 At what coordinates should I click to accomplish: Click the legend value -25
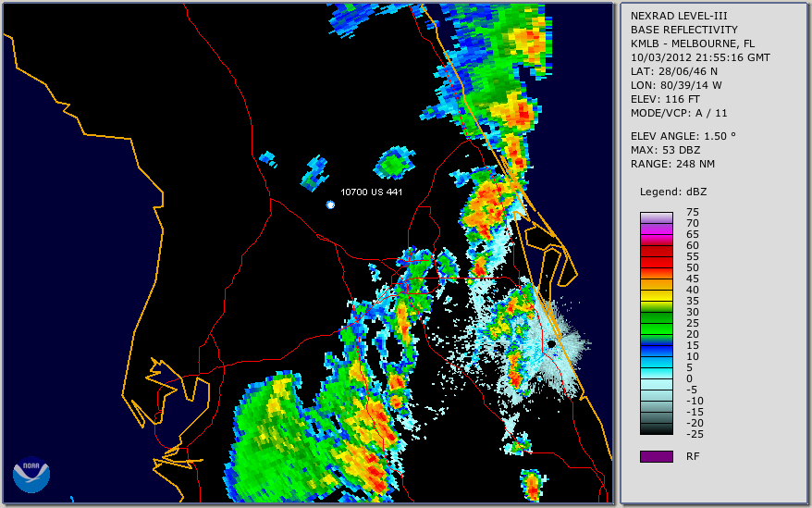[x=695, y=434]
